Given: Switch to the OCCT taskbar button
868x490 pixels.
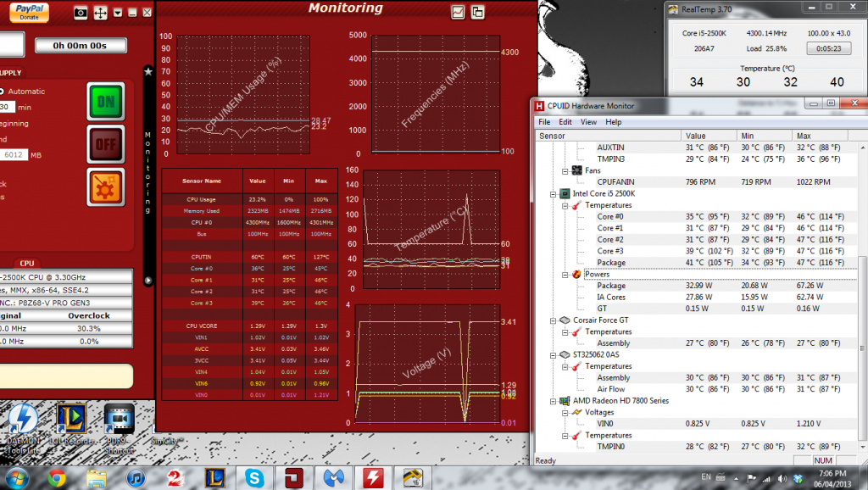Looking at the screenshot, I should [294, 478].
